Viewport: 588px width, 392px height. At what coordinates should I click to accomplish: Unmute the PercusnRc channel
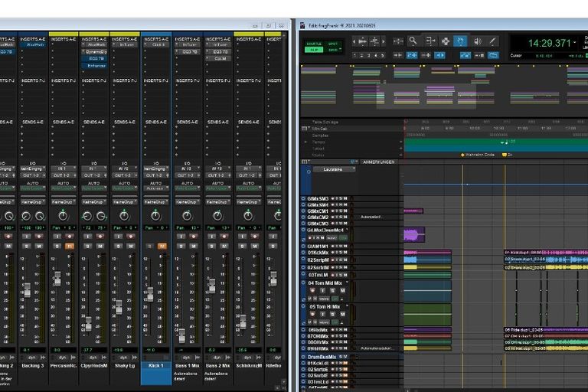(70, 246)
